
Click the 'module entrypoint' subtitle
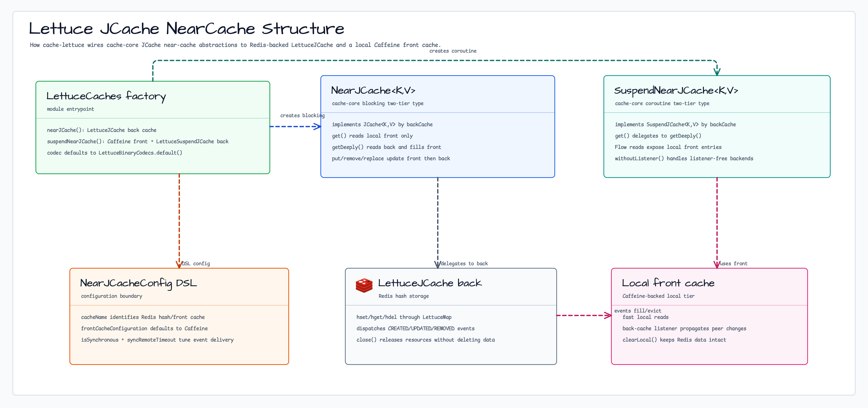[x=70, y=109]
